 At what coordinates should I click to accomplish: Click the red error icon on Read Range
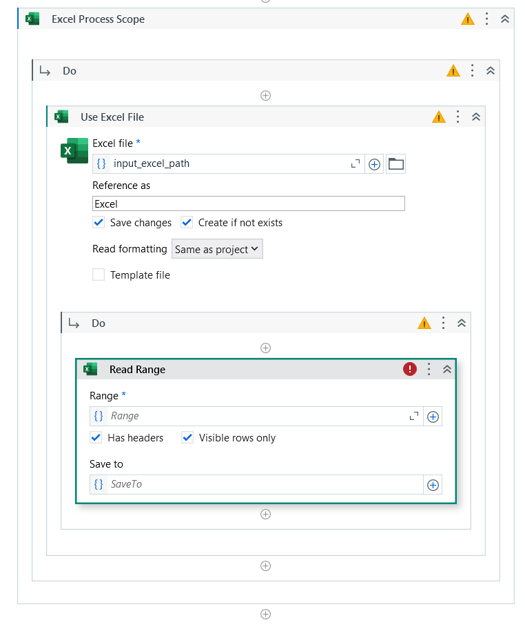click(x=409, y=369)
